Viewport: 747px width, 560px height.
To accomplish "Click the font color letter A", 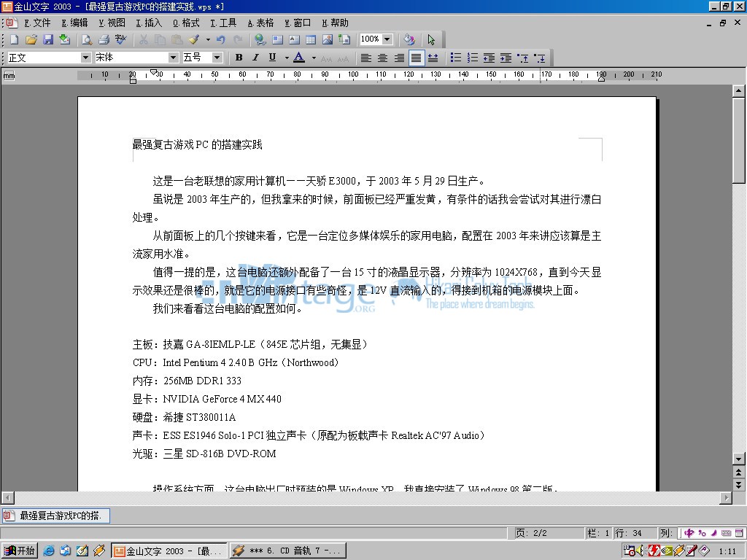I will [x=298, y=58].
